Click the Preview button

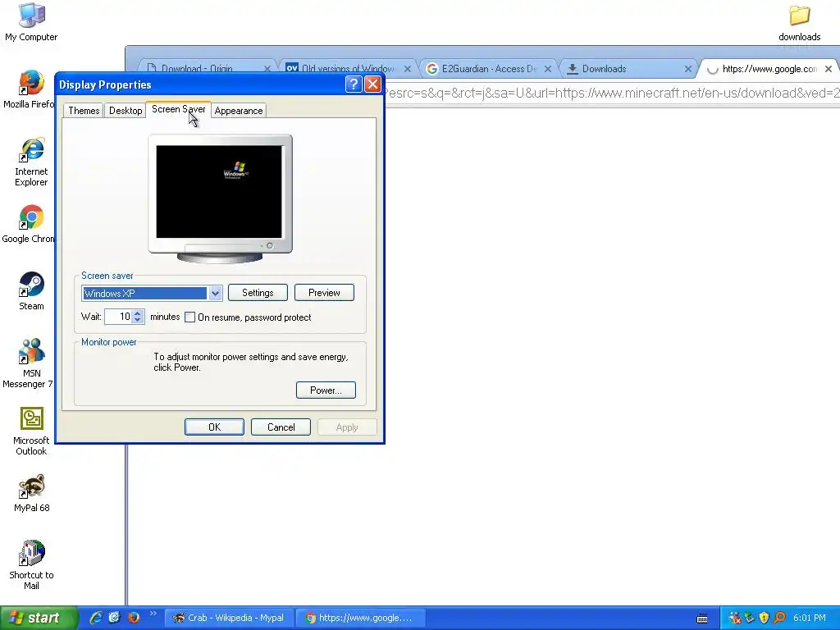(324, 293)
